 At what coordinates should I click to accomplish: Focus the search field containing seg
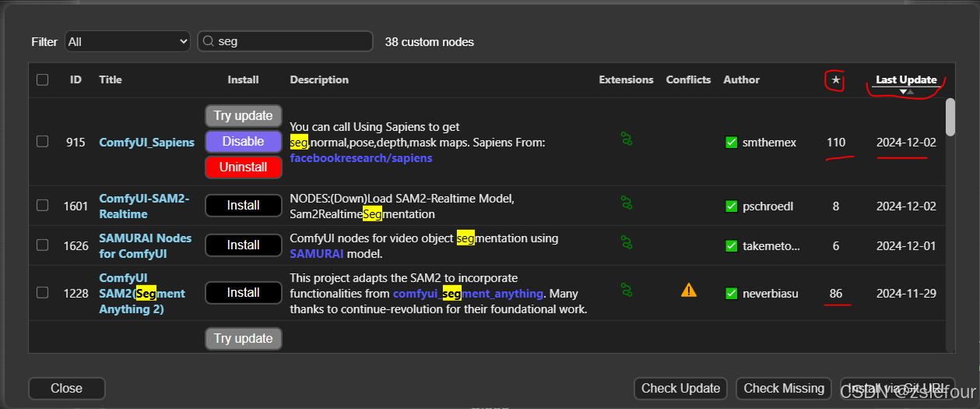285,41
